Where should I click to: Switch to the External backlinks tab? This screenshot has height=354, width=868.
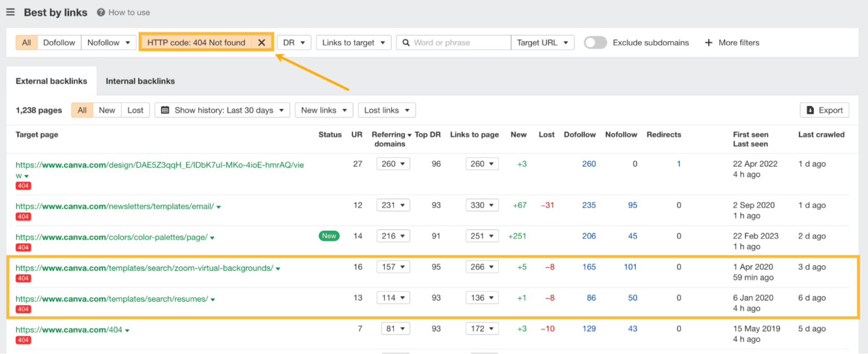[51, 81]
